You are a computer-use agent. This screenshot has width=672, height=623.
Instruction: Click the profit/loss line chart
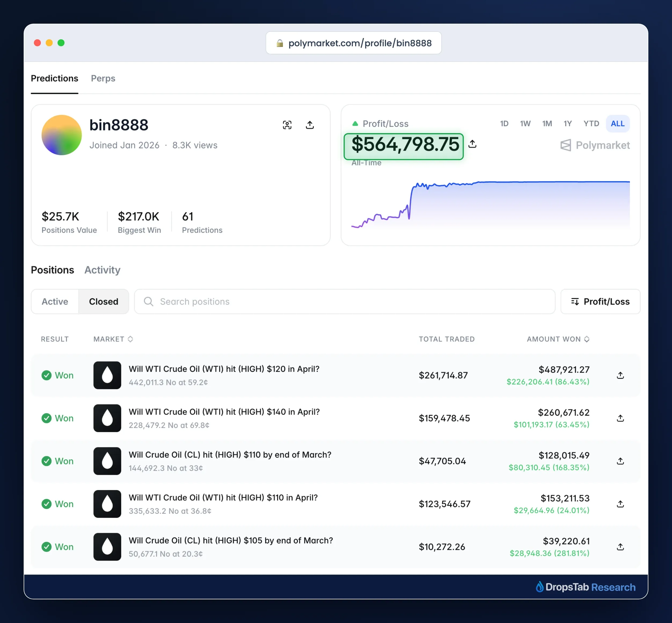pyautogui.click(x=491, y=205)
